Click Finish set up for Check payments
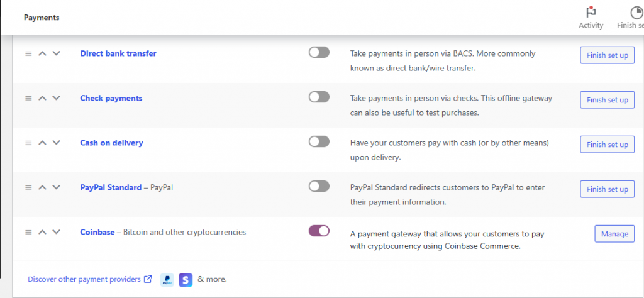The height and width of the screenshot is (298, 644). [607, 100]
